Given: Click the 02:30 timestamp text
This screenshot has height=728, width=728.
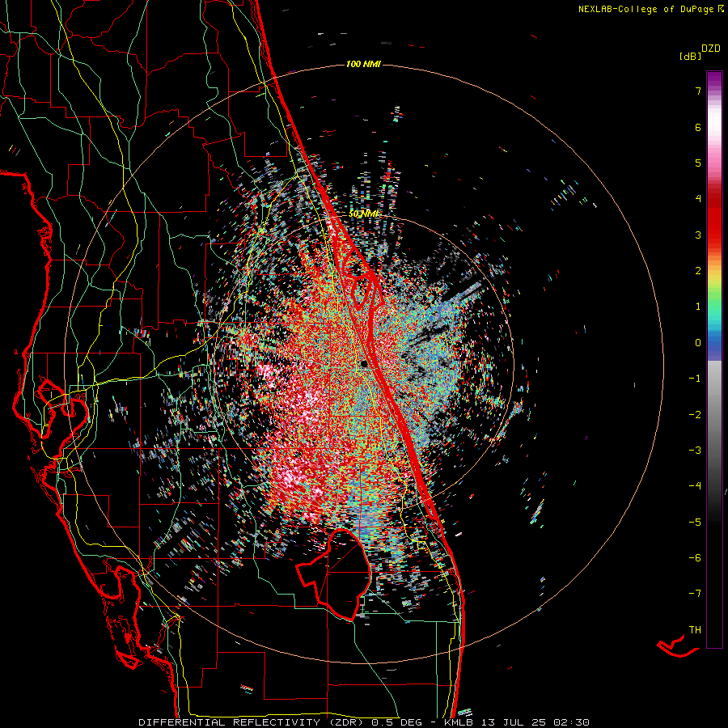Looking at the screenshot, I should coord(572,722).
